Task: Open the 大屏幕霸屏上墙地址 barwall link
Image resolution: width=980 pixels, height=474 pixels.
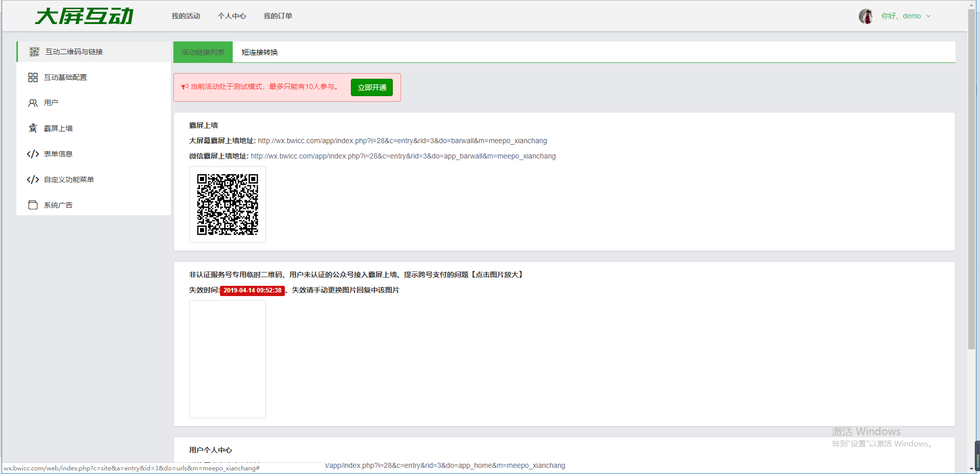Action: point(402,141)
